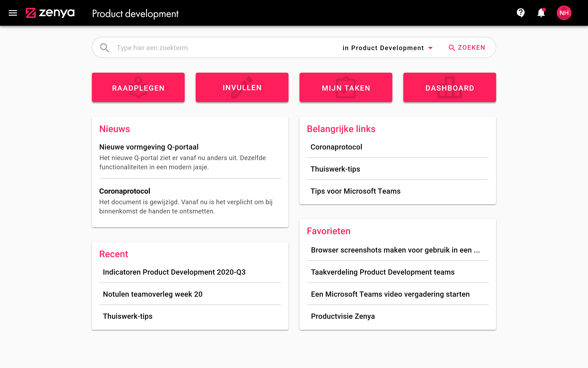Open notifications bell icon
The height and width of the screenshot is (368, 588).
(x=541, y=13)
